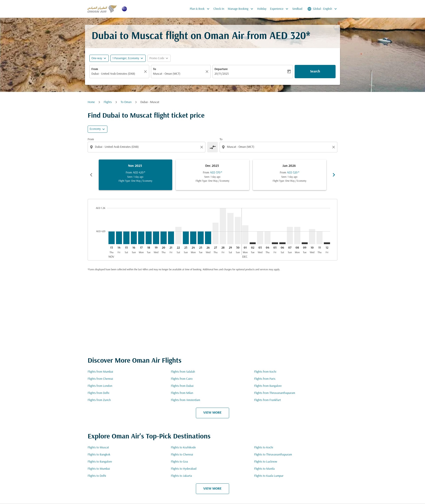Image resolution: width=425 pixels, height=504 pixels.
Task: Expand the Promo Code dropdown
Action: coord(159,58)
